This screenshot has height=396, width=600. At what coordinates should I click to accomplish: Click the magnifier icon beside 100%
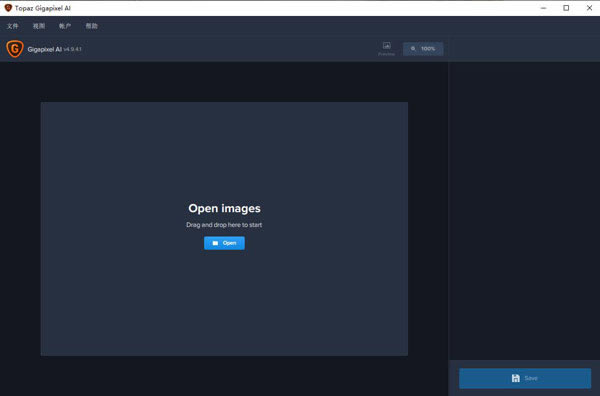tap(413, 49)
